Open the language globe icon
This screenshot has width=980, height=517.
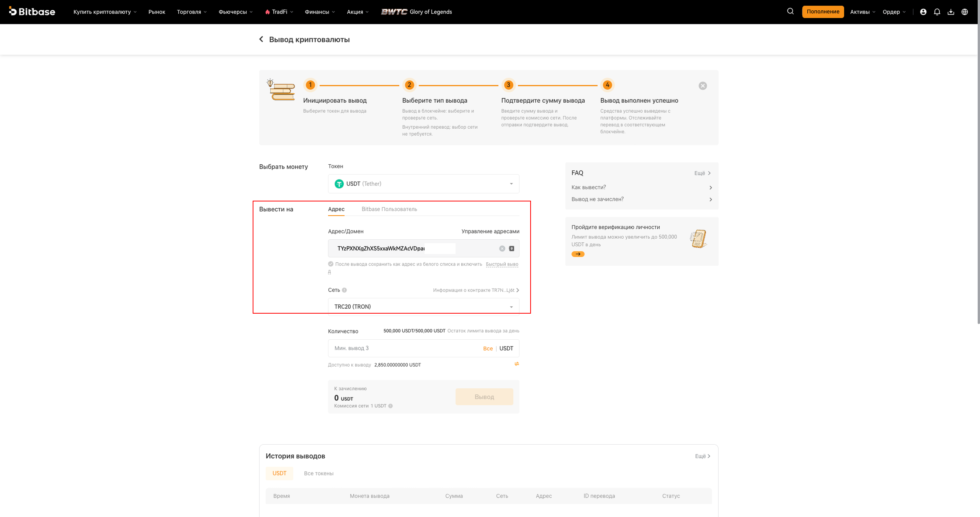(x=965, y=12)
